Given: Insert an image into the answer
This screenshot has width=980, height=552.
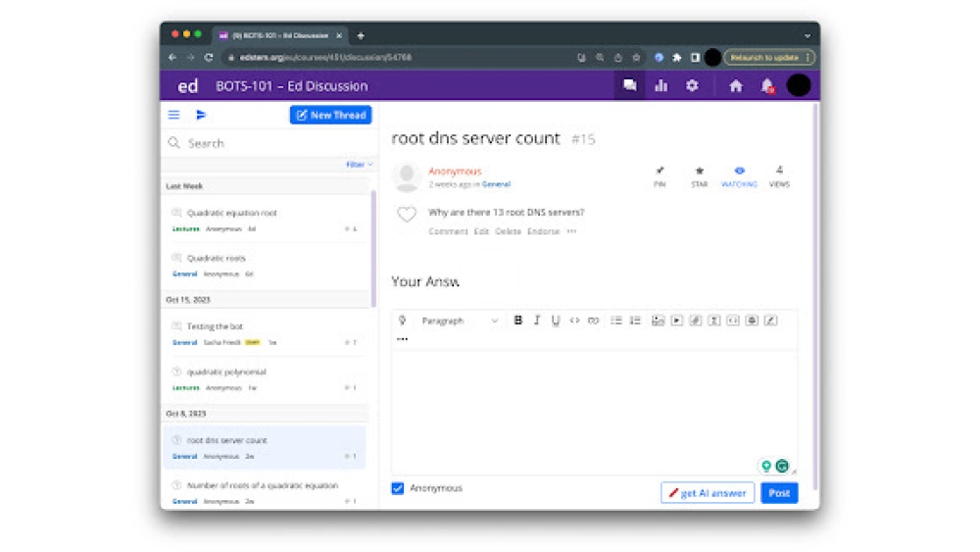Looking at the screenshot, I should pos(658,320).
